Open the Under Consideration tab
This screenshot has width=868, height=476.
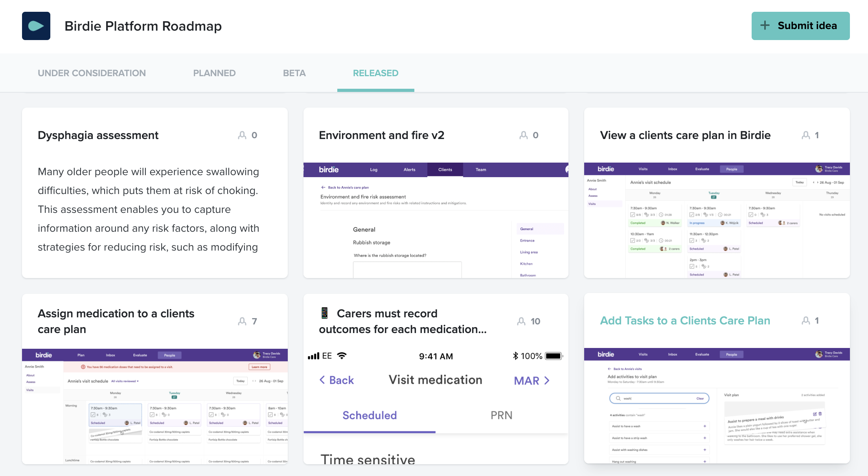92,73
